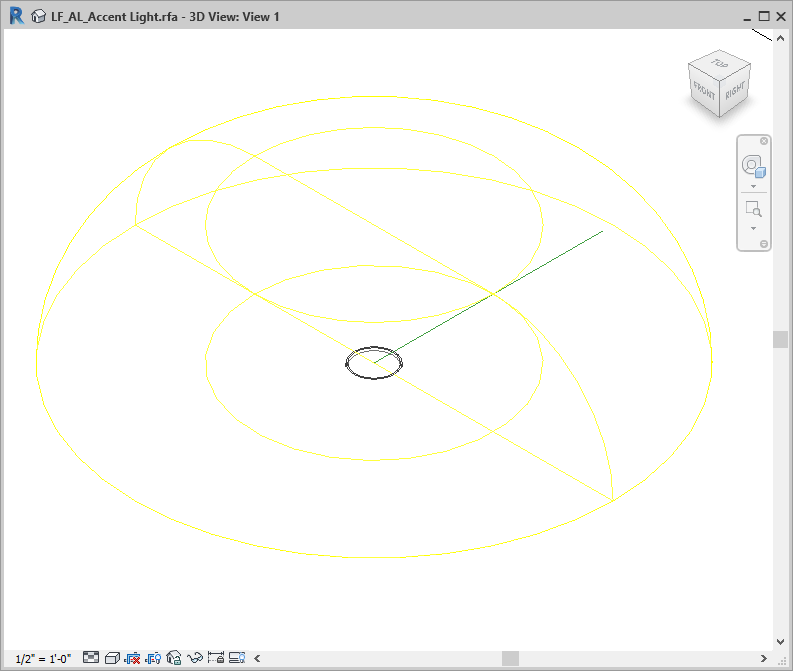This screenshot has height=671, width=793.
Task: Click the vertical scrollbar thumb
Action: pyautogui.click(x=780, y=339)
